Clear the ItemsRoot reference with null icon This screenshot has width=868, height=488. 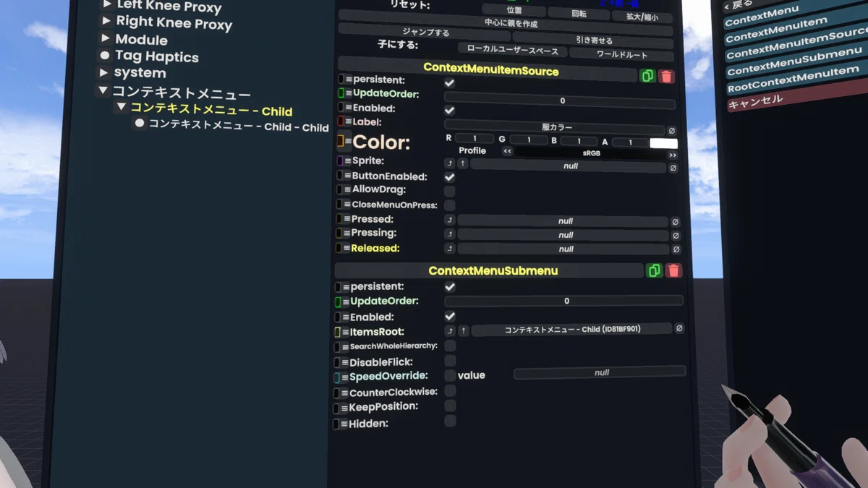pos(679,329)
